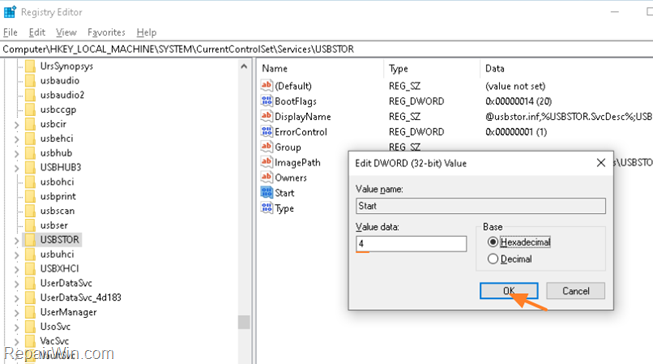
Task: Select the USBXHCI tree key
Action: pyautogui.click(x=59, y=269)
